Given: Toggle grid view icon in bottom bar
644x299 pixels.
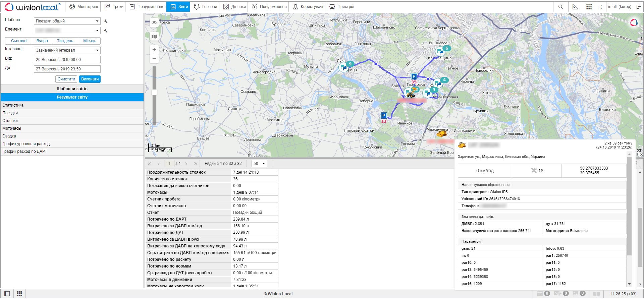Looking at the screenshot, I should click(x=19, y=294).
